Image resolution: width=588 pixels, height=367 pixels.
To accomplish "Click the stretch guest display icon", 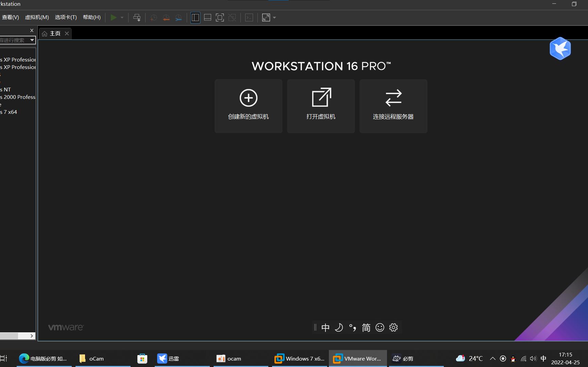I will pyautogui.click(x=266, y=18).
